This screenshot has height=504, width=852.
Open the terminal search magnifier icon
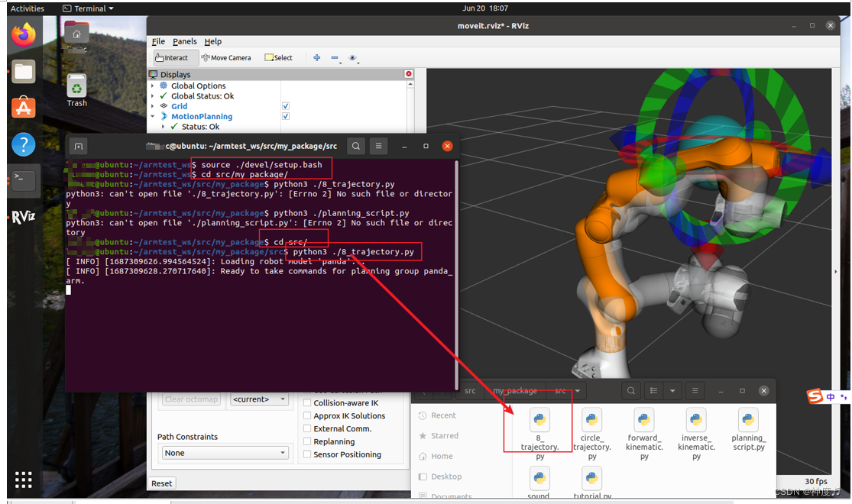coord(356,146)
